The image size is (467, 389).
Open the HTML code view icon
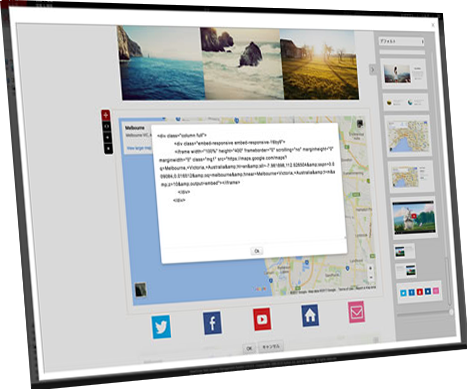coord(107,127)
